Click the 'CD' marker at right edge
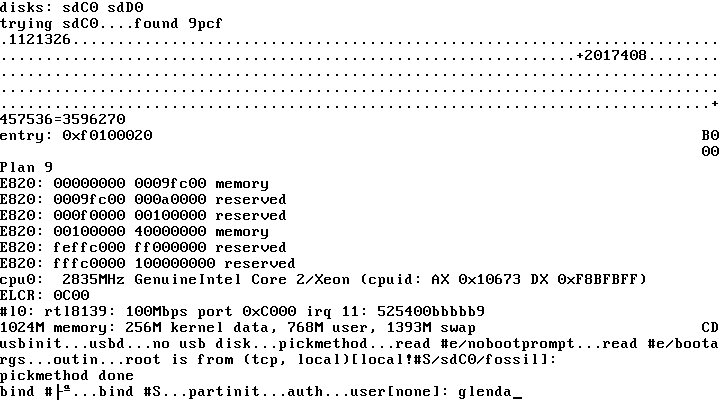720x400 pixels. (x=710, y=327)
